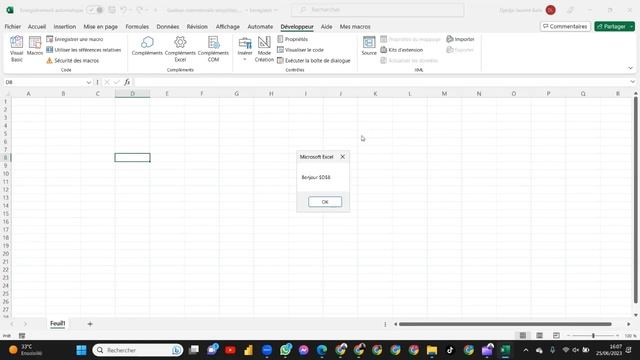Switch to the Mes macros tab
This screenshot has width=640, height=360.
355,27
